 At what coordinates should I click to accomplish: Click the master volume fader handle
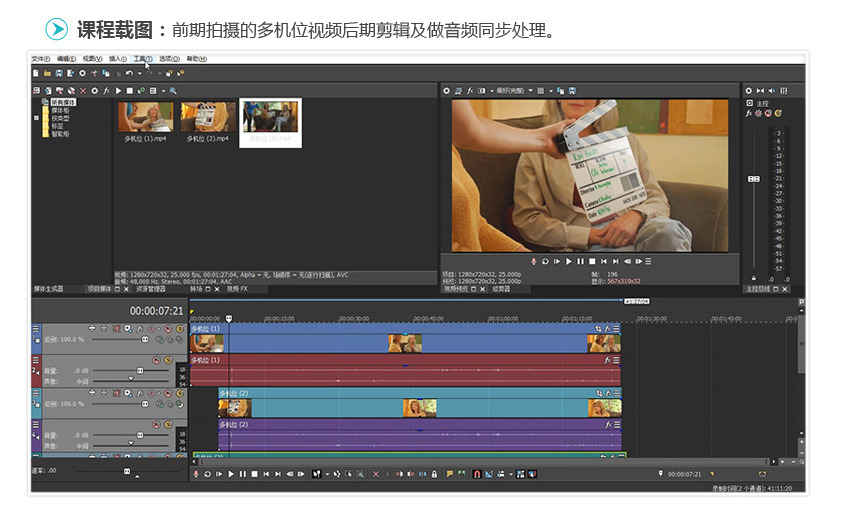coord(754,179)
